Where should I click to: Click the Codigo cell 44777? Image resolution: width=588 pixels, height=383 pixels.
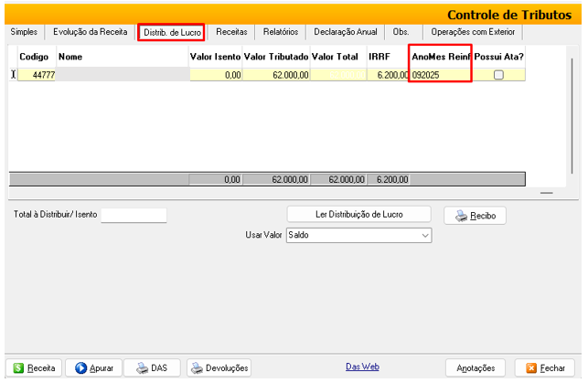click(x=37, y=75)
